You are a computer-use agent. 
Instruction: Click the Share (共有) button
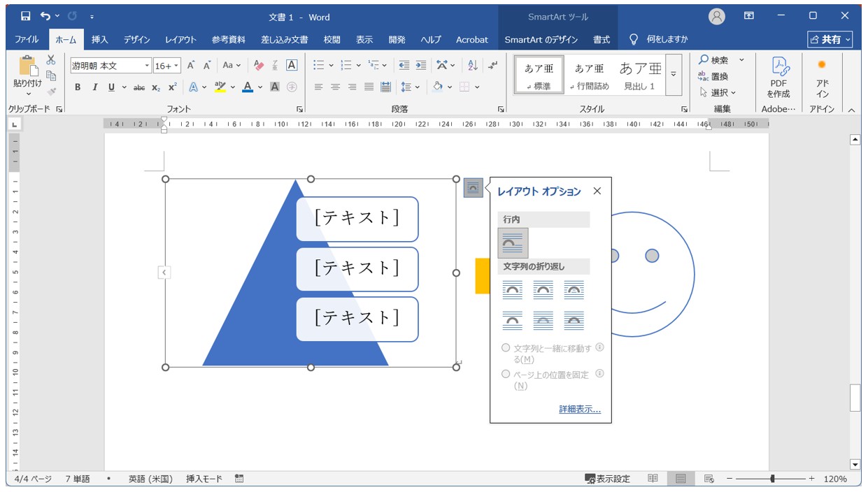pyautogui.click(x=830, y=40)
